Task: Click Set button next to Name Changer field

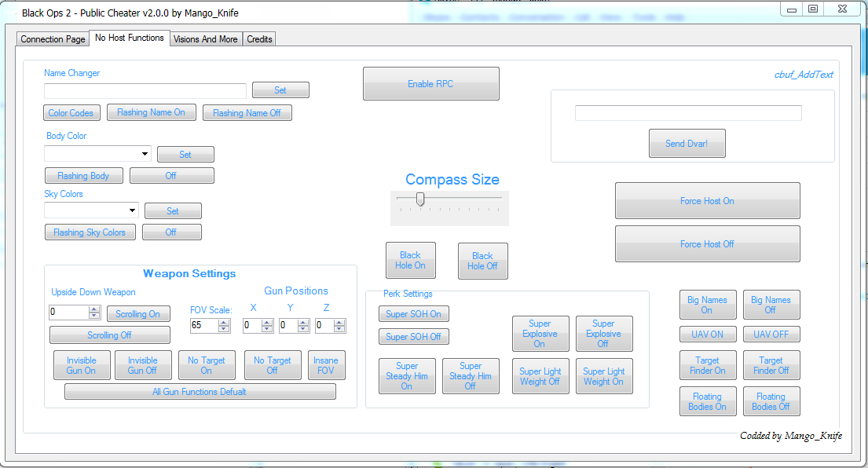Action: point(280,90)
